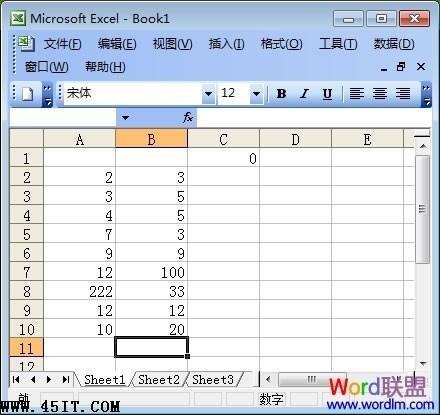Viewport: 440px width, 415px height.
Task: Select cell A4 containing 4
Action: (x=80, y=215)
